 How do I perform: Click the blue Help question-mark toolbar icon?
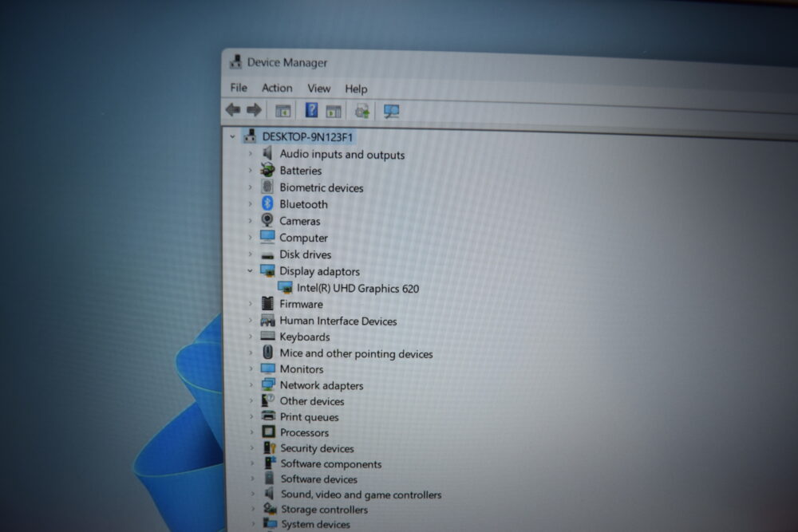click(311, 110)
